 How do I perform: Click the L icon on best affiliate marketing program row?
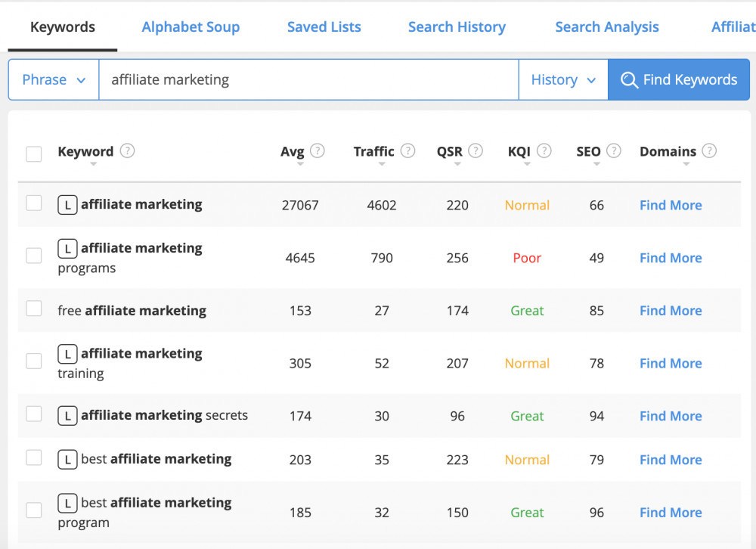click(67, 503)
